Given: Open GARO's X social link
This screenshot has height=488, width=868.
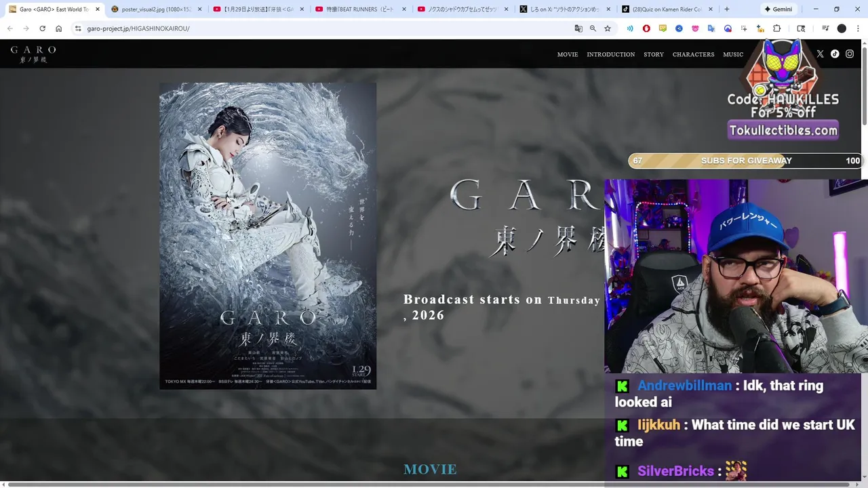Looking at the screenshot, I should coord(820,54).
